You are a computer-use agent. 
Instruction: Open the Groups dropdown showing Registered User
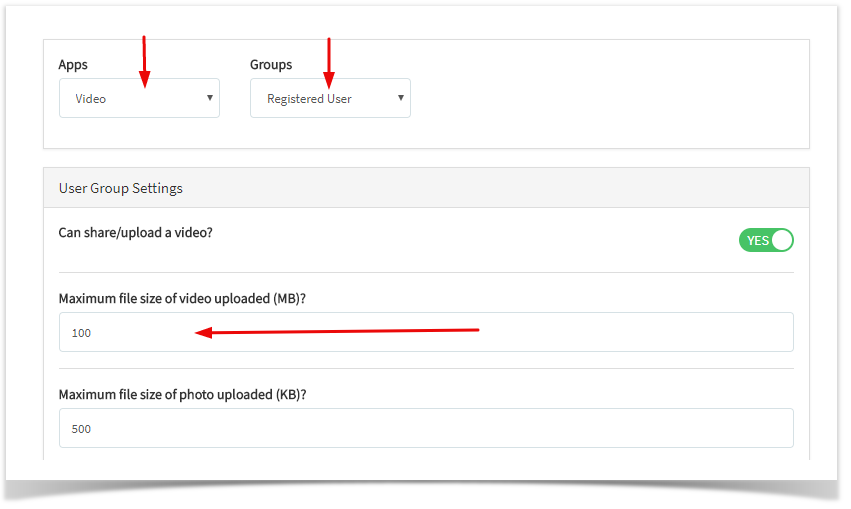tap(331, 98)
